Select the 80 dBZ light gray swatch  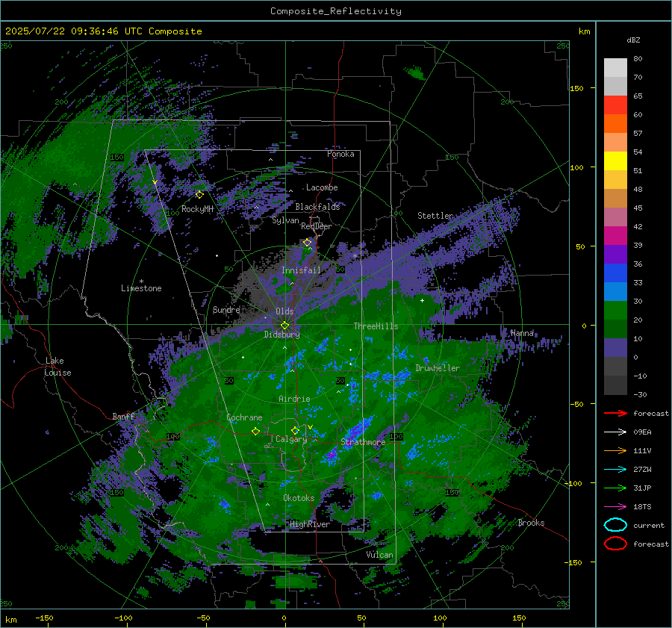pyautogui.click(x=615, y=67)
